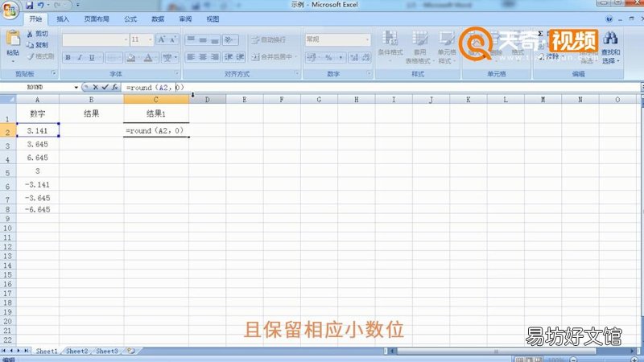Click the Format Painter (格式刷) icon
The height and width of the screenshot is (362, 644).
coord(30,56)
